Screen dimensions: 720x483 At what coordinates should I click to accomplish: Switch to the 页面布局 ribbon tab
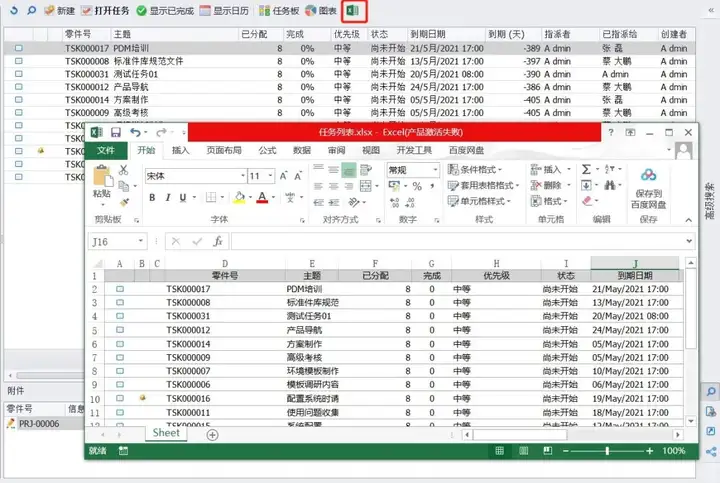point(224,150)
